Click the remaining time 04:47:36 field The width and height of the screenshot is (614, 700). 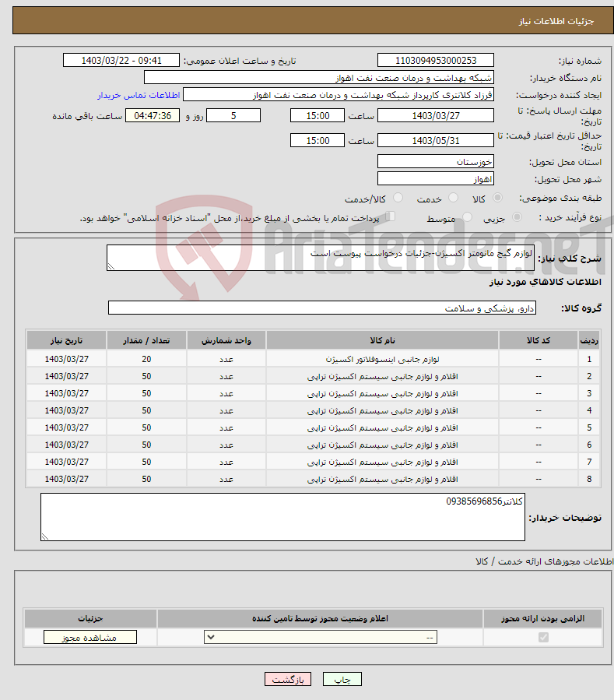tap(153, 115)
